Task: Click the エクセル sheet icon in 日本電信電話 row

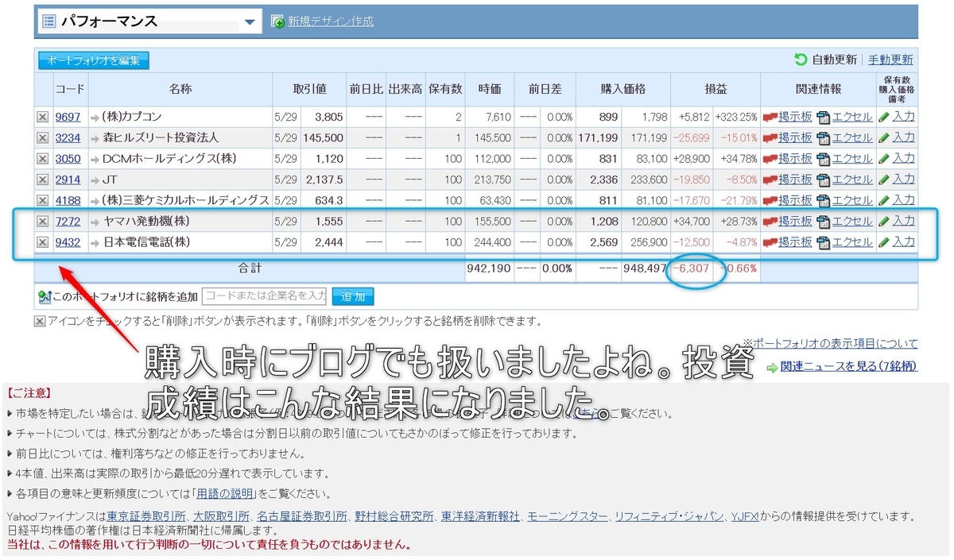Action: [x=824, y=242]
